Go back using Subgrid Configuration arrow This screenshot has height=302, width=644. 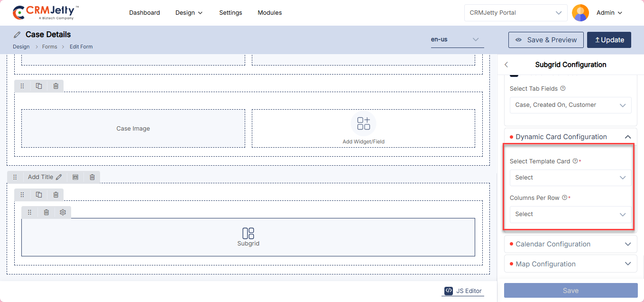click(506, 65)
